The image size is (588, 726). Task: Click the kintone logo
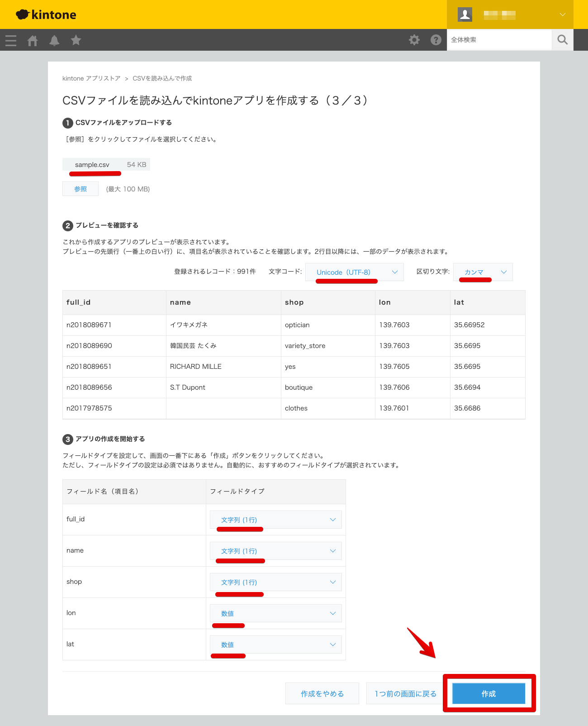coord(46,14)
